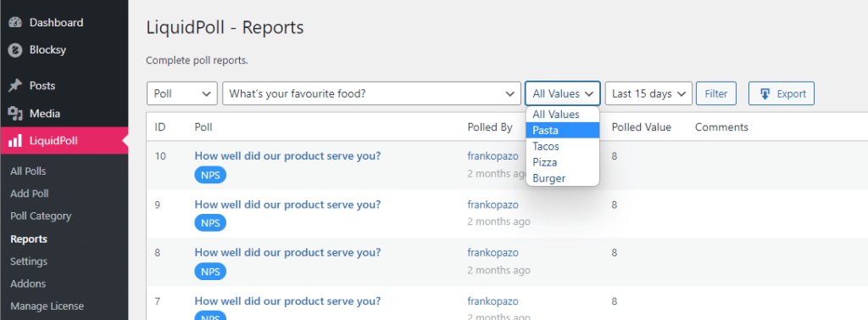The width and height of the screenshot is (868, 320).
Task: Click NPS badge in row 9
Action: pos(210,223)
